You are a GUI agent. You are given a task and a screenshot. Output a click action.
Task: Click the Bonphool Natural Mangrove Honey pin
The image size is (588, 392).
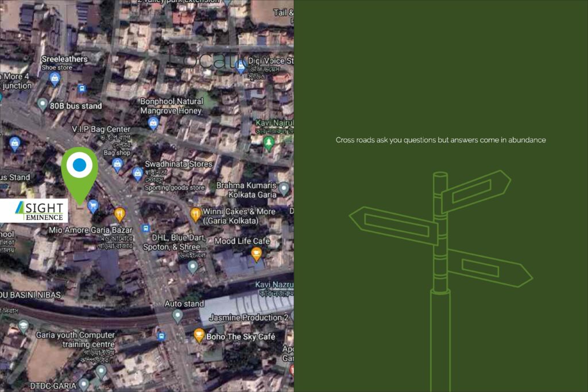153,122
